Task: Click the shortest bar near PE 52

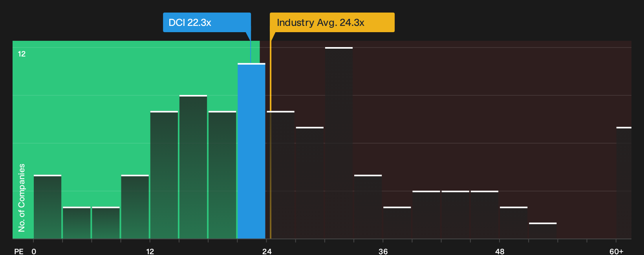Action: [543, 231]
